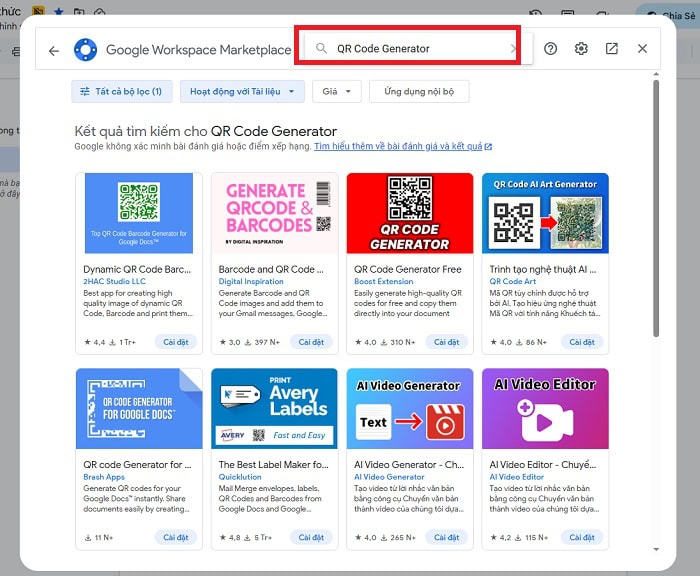The width and height of the screenshot is (700, 576).
Task: Click title 'QR Code Generator Free'
Action: (408, 269)
